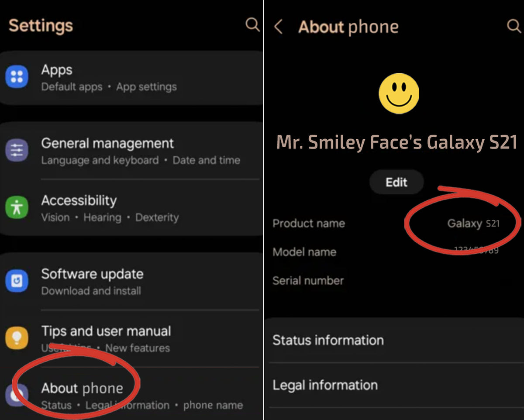
Task: Open the Apps settings entry
Action: [131, 77]
